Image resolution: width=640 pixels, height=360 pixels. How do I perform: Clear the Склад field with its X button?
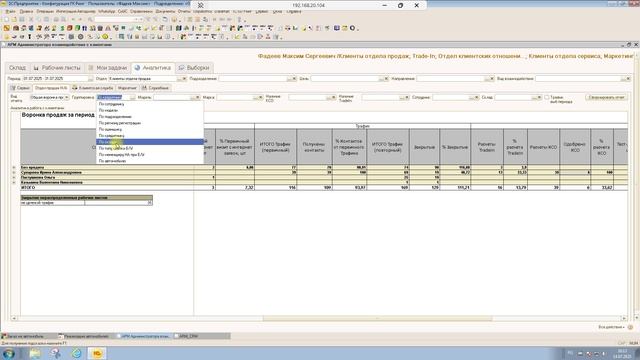pos(539,98)
